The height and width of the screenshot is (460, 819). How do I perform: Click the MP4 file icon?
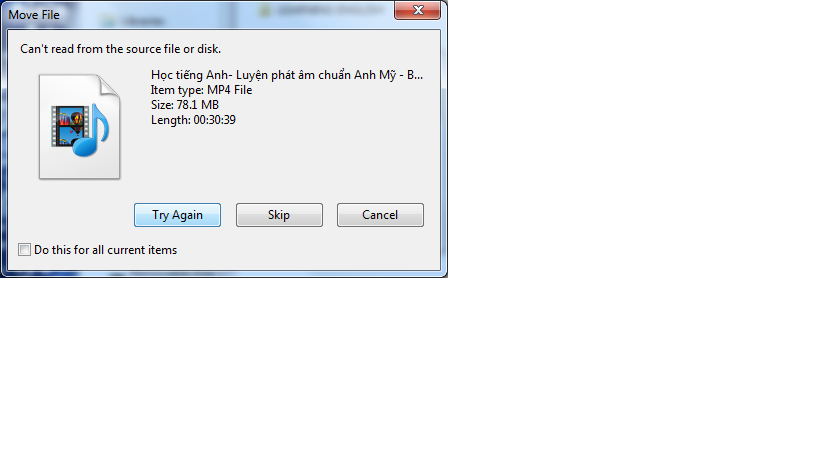pos(79,127)
